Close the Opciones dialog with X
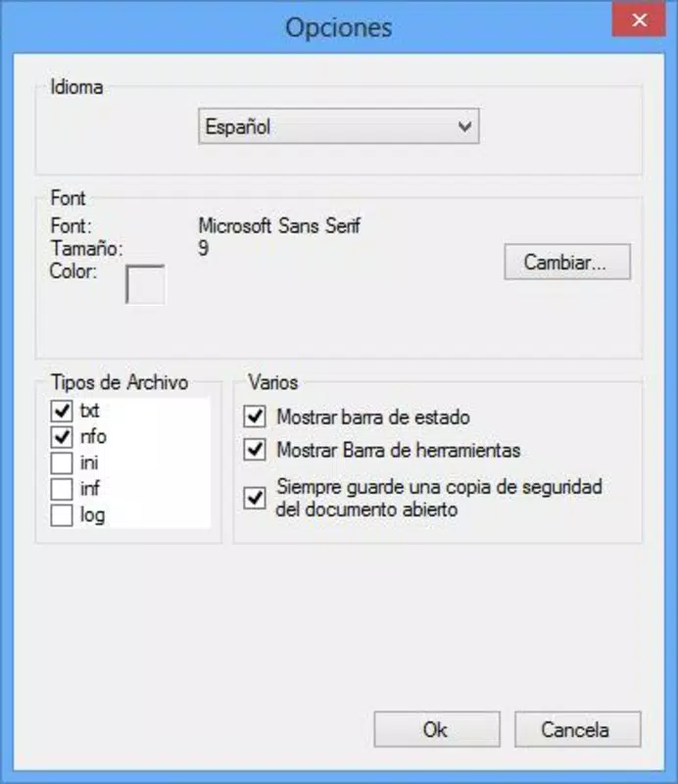This screenshot has height=784, width=678. 639,20
